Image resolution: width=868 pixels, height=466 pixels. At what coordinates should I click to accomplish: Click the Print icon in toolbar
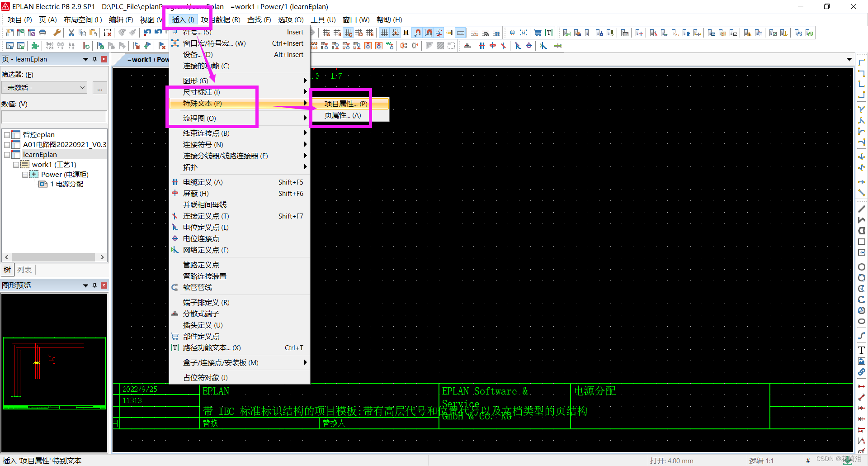coord(42,33)
